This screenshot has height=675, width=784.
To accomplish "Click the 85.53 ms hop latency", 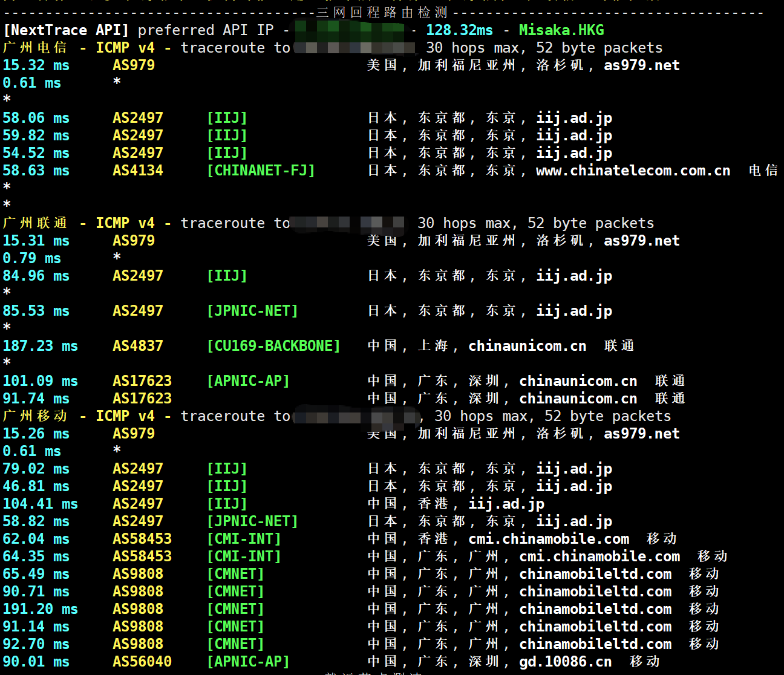I will (36, 311).
